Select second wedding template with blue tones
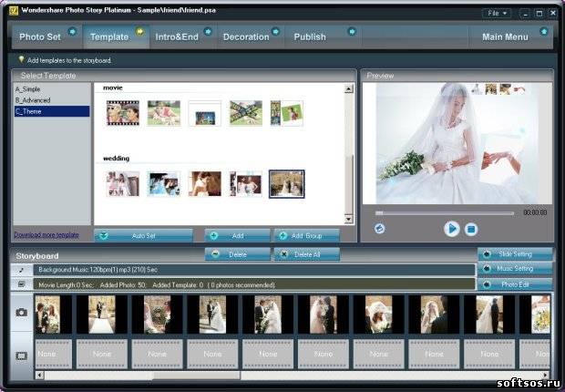This screenshot has width=565, height=392. pos(164,184)
